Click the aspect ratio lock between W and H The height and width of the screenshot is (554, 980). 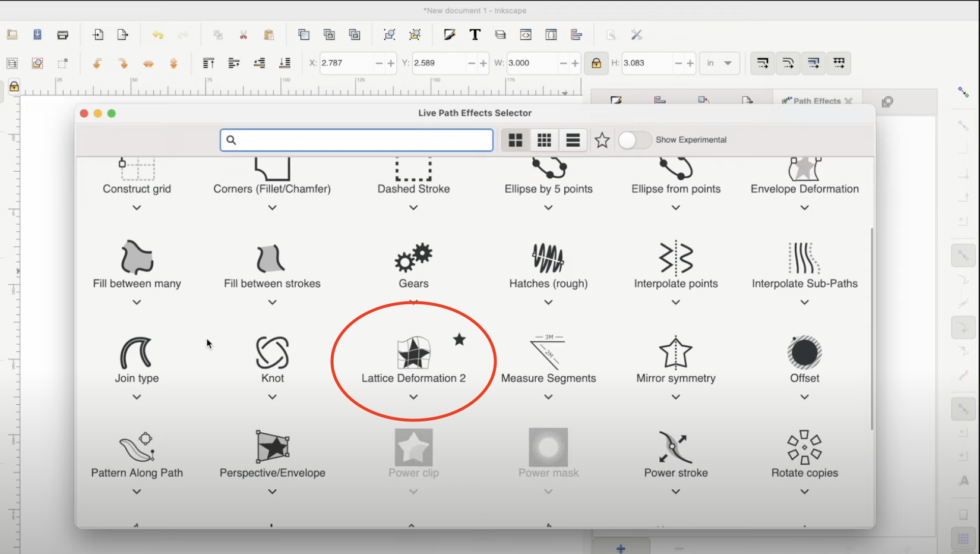596,63
